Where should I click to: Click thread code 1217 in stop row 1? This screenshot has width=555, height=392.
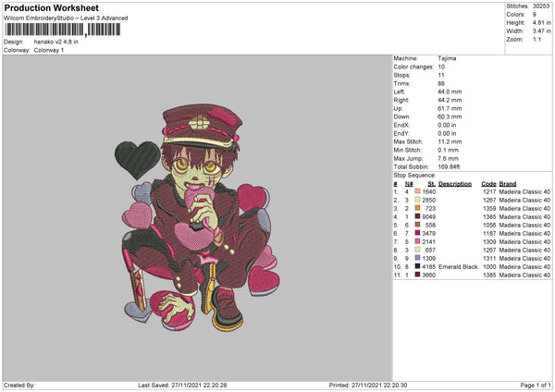click(489, 191)
